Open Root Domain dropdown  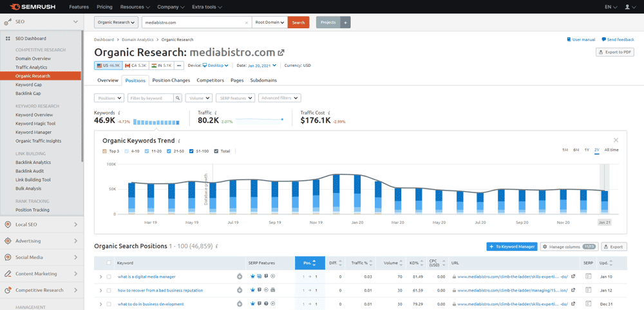[x=270, y=23]
